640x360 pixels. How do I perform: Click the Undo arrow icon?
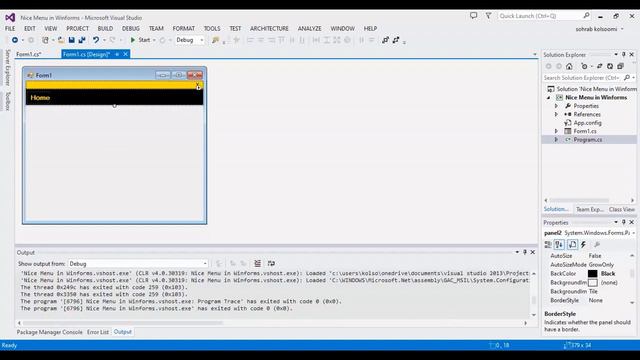pos(96,40)
